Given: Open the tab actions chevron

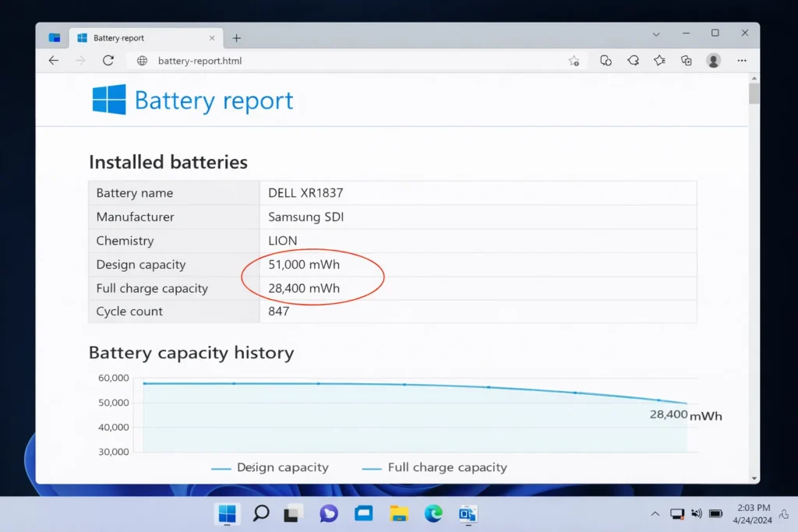Looking at the screenshot, I should 655,34.
